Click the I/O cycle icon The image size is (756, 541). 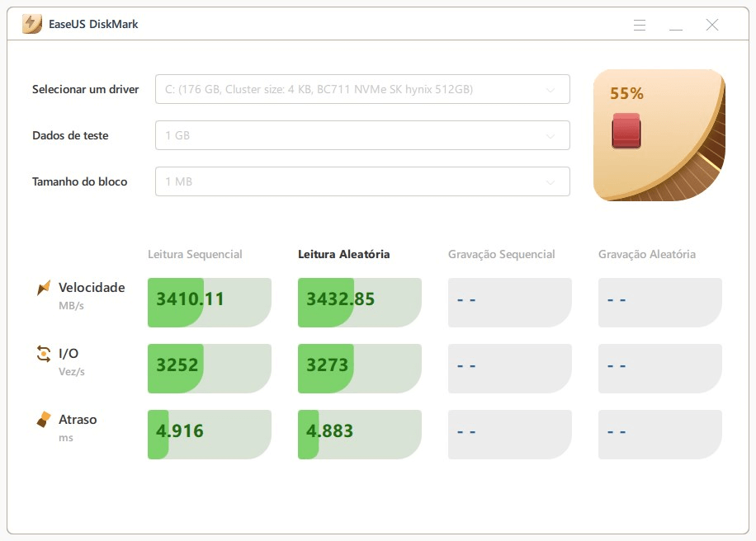pos(44,354)
